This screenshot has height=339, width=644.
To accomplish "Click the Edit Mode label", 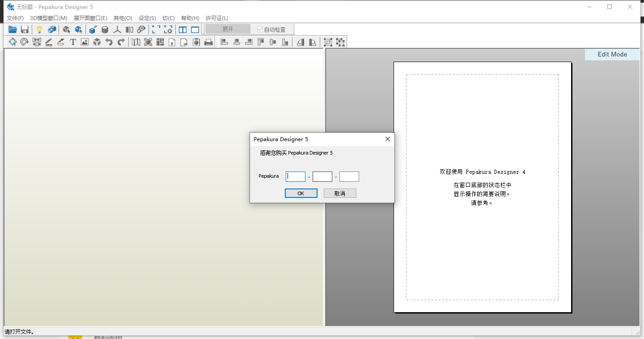I will click(x=612, y=54).
